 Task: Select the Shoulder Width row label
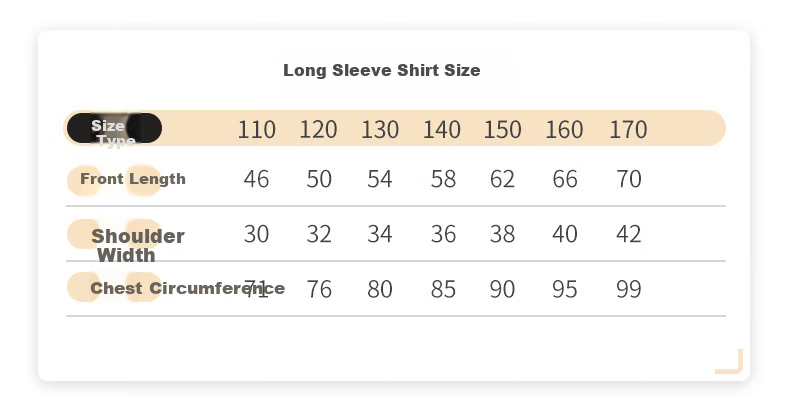(x=138, y=245)
